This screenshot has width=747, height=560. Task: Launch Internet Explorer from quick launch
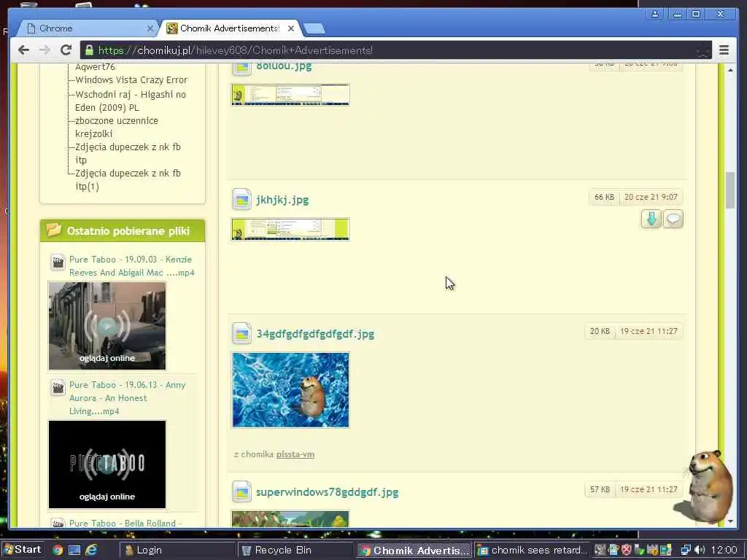91,551
